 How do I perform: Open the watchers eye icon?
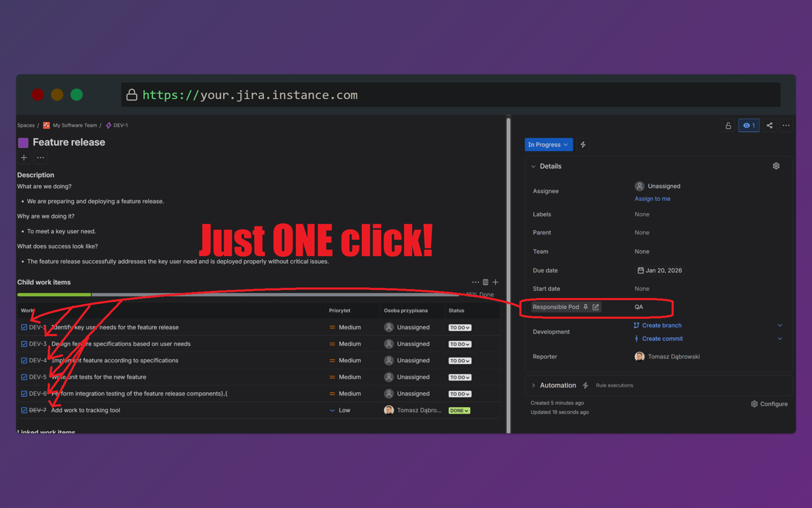tap(749, 125)
